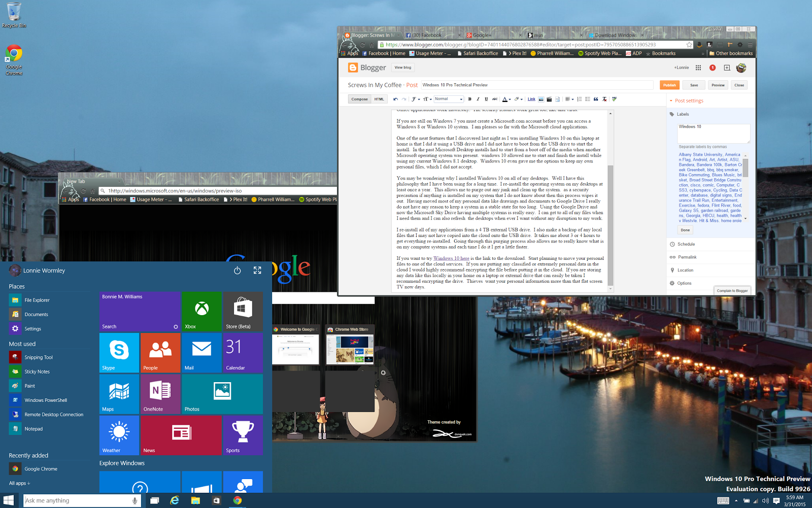Open the text alignment dropdown in Blogger
Image resolution: width=812 pixels, height=508 pixels.
(x=569, y=99)
